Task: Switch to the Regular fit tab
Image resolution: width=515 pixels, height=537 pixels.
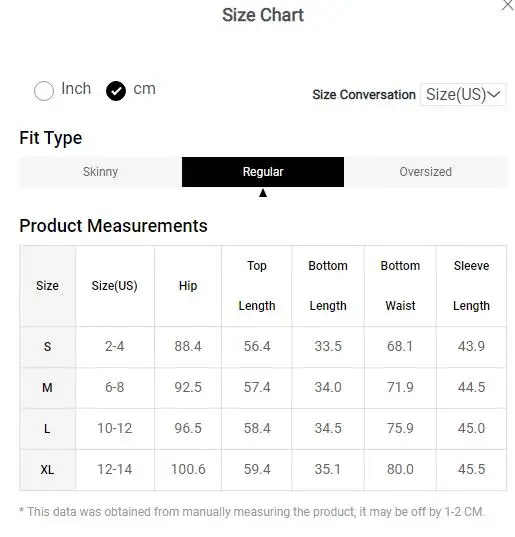Action: (x=263, y=172)
